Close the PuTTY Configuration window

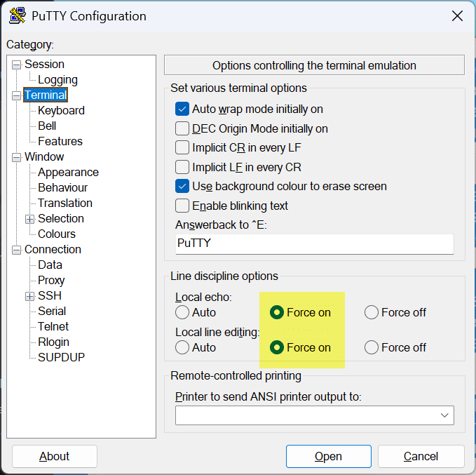tap(457, 15)
